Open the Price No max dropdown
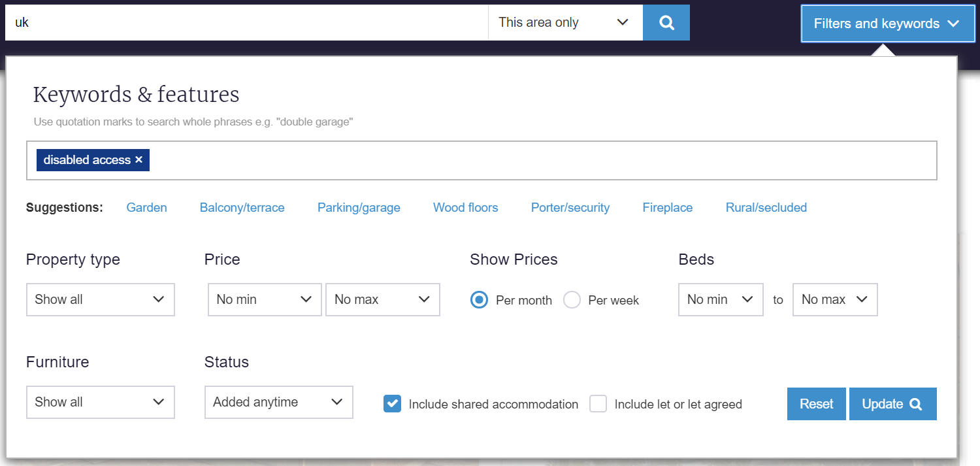Viewport: 980px width, 466px height. [383, 299]
